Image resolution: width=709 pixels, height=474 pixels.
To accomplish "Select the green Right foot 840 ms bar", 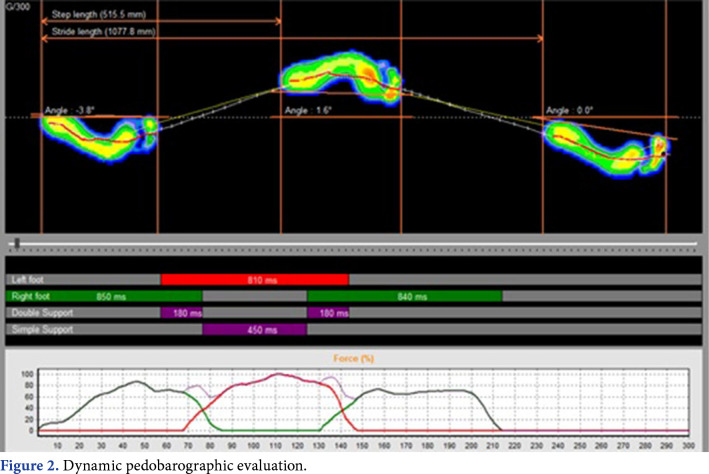I will (x=405, y=297).
